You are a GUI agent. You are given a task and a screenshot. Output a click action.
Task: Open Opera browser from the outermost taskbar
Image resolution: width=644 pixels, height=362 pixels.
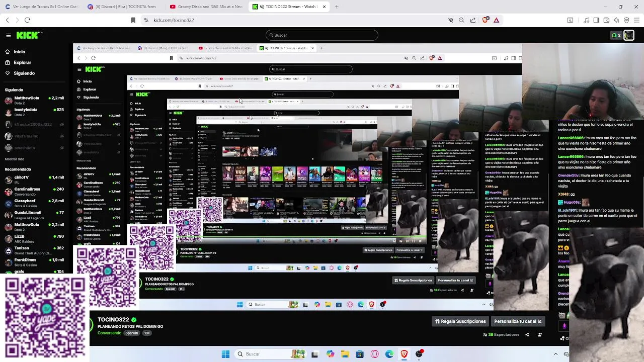[375, 354]
